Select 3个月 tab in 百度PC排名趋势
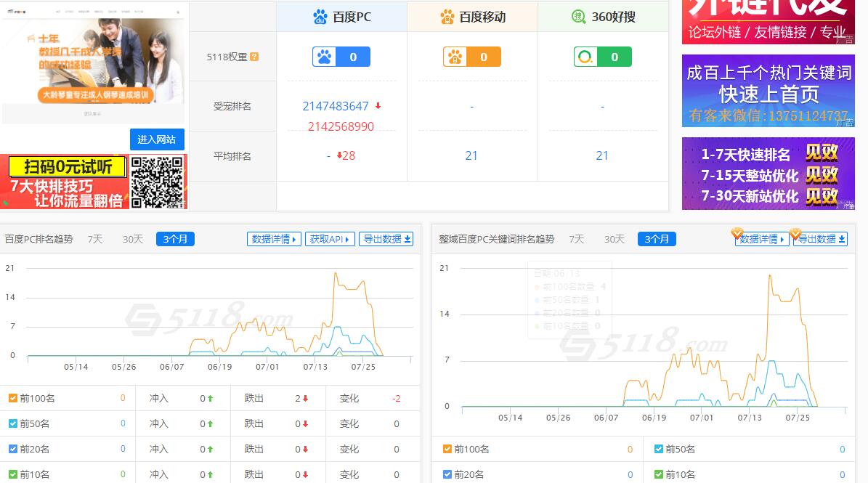Viewport: 868px width, 483px height. coord(175,239)
